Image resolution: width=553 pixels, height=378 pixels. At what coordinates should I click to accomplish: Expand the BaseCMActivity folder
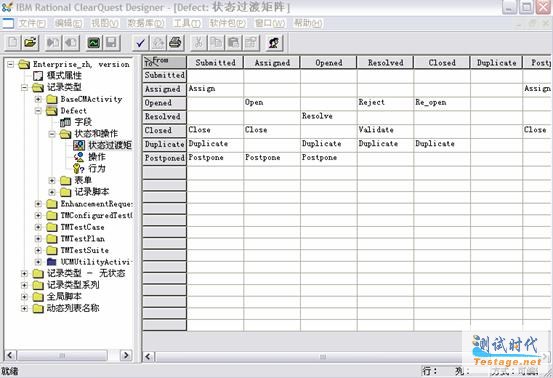pos(38,99)
